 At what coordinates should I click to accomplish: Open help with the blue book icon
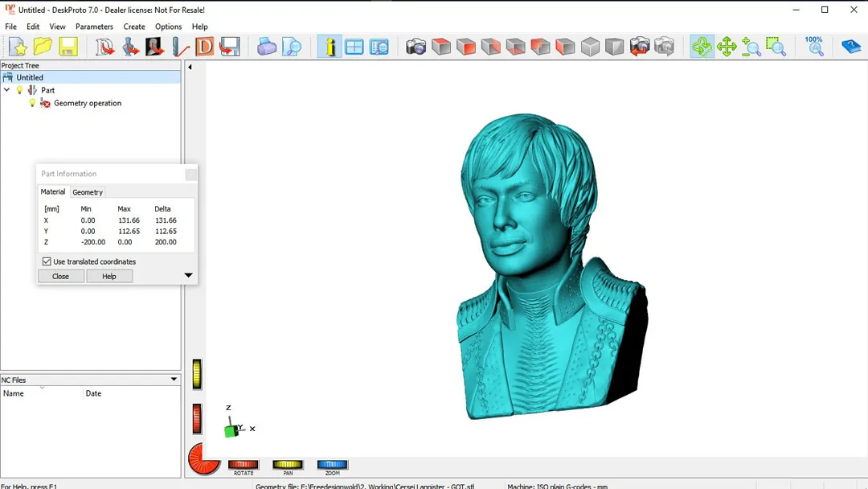click(851, 47)
